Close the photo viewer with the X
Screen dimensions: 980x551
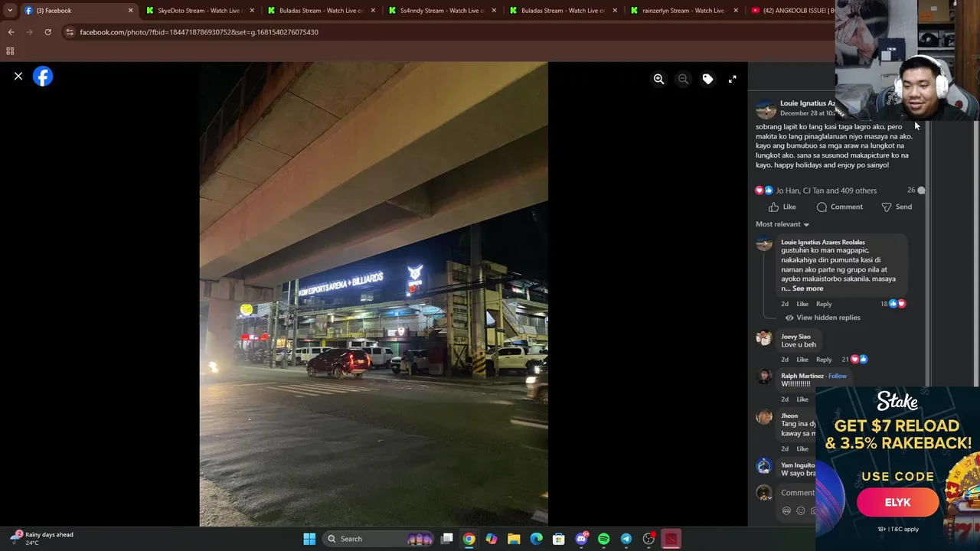(18, 77)
